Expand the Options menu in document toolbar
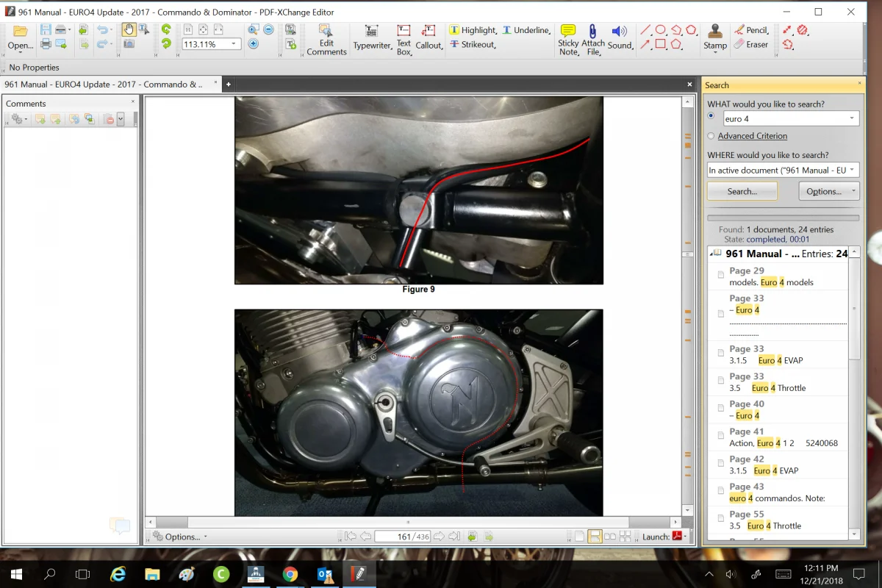882x588 pixels. tap(179, 537)
